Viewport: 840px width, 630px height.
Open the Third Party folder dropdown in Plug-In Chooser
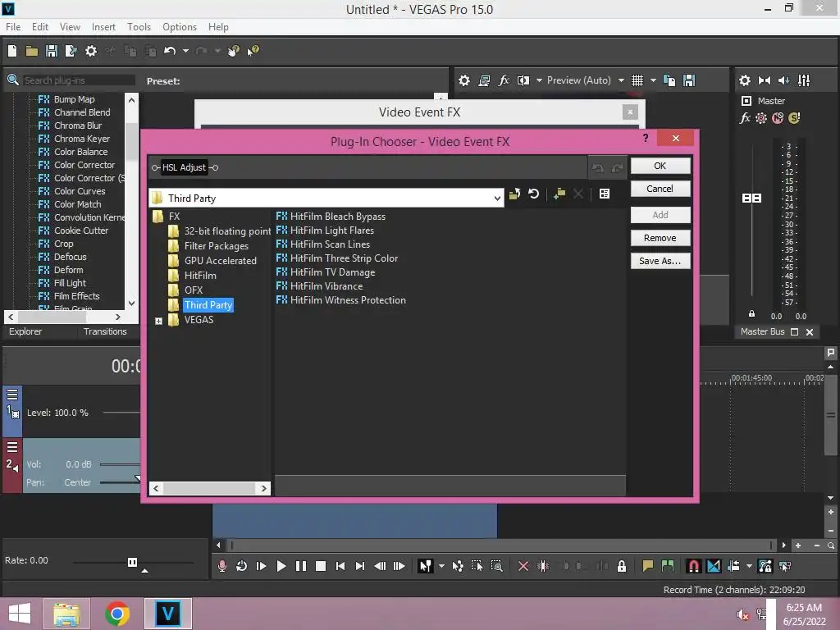(496, 199)
